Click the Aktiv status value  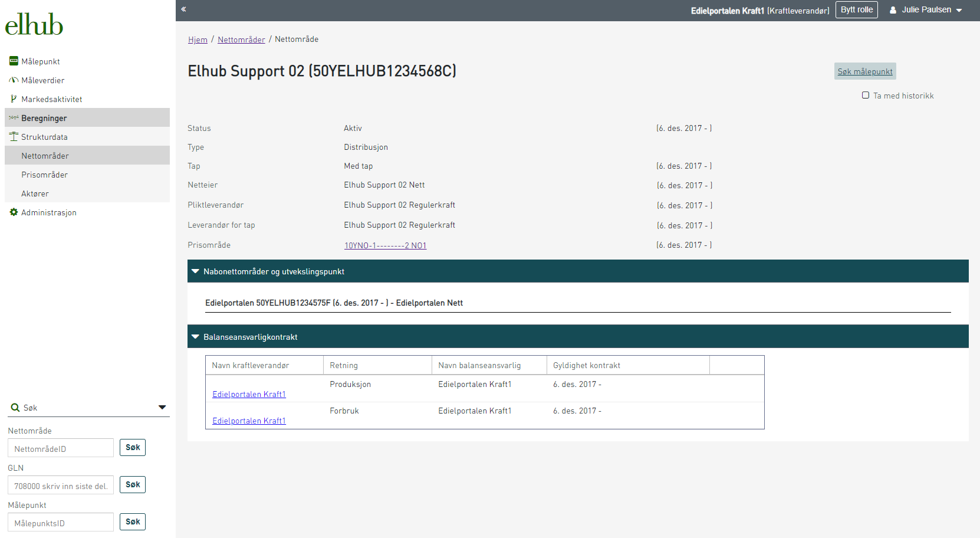tap(353, 128)
